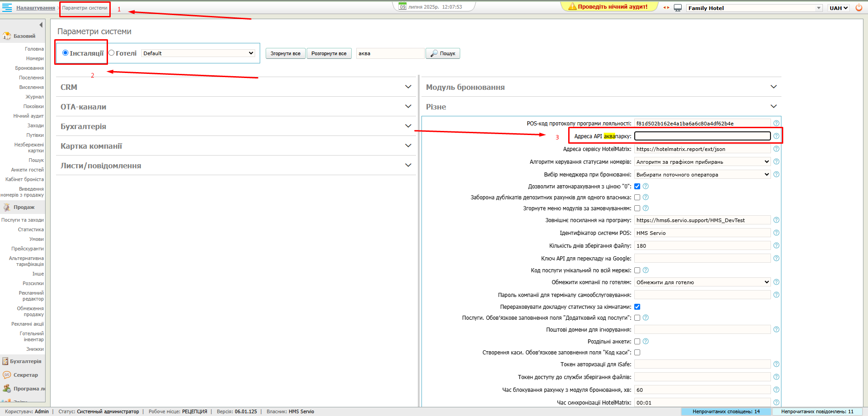Open the UAH currency dropdown

tap(838, 8)
